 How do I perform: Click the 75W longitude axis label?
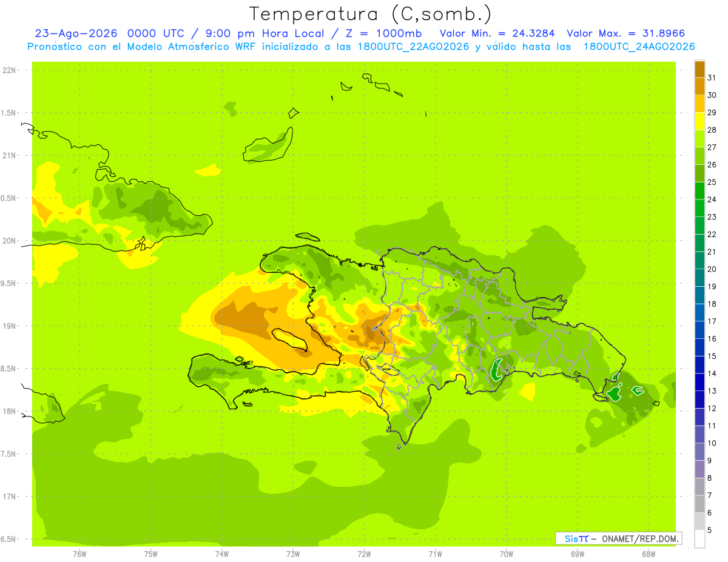tap(151, 554)
